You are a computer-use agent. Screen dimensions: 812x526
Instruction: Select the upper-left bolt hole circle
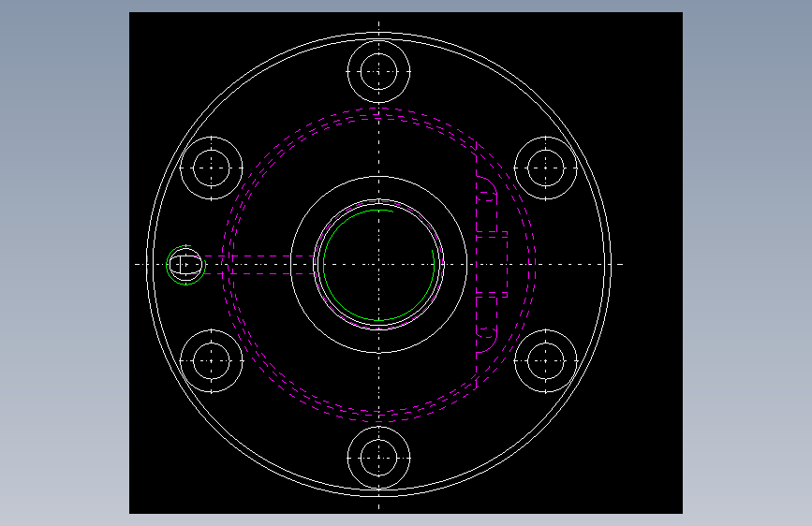[212, 168]
